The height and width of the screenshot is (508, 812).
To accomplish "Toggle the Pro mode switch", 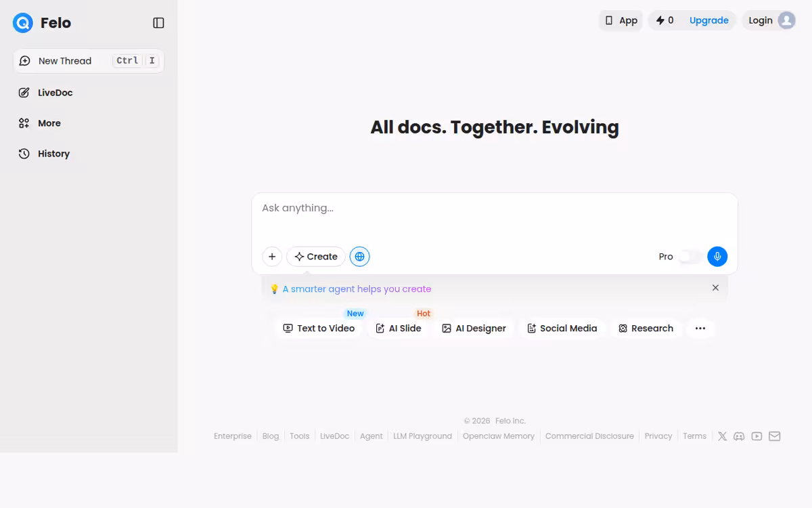I will [690, 257].
